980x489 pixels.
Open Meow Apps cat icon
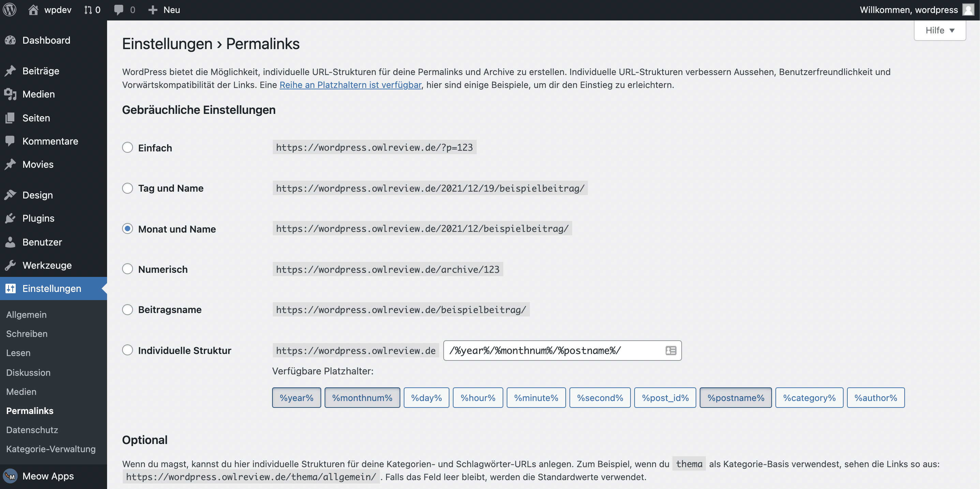coord(10,476)
